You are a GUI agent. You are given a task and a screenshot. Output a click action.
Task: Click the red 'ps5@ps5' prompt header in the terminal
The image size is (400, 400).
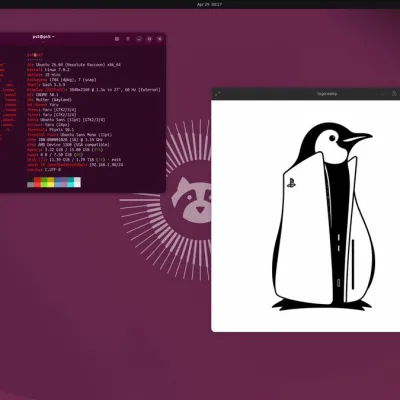[x=35, y=55]
